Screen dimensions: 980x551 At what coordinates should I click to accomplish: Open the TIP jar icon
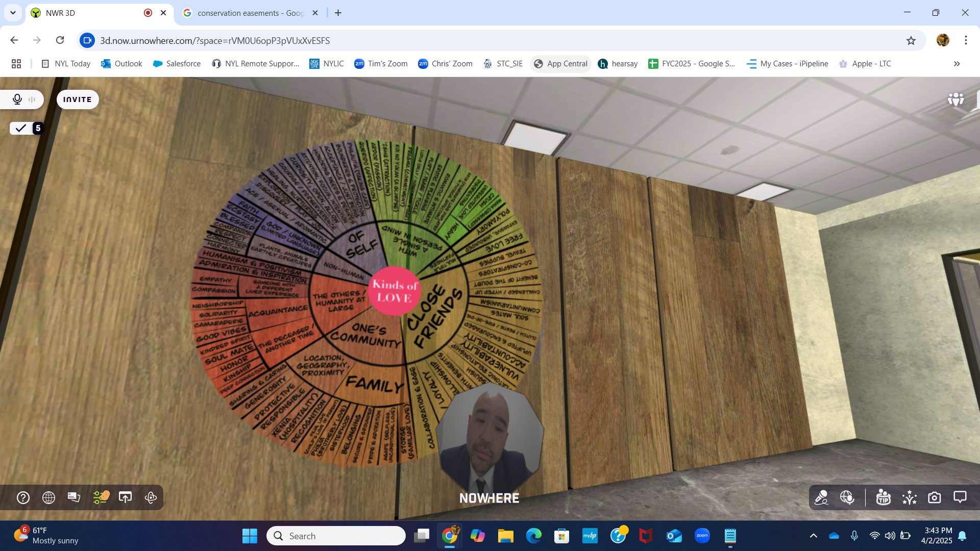coord(883,497)
